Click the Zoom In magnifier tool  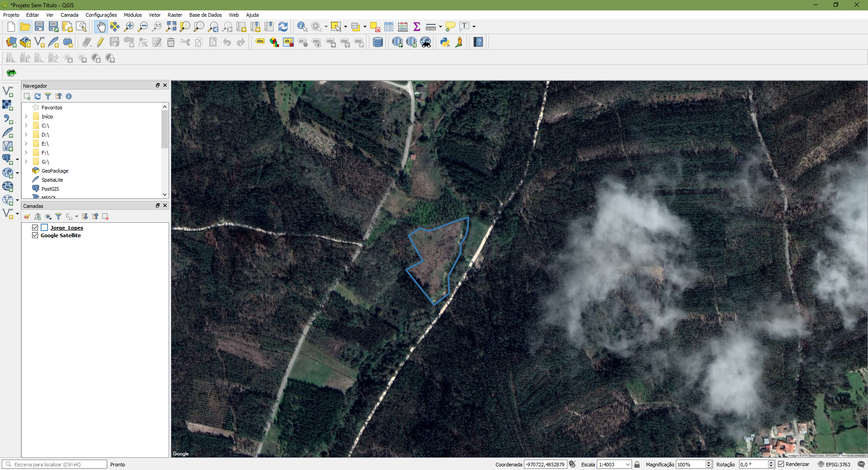coord(129,27)
